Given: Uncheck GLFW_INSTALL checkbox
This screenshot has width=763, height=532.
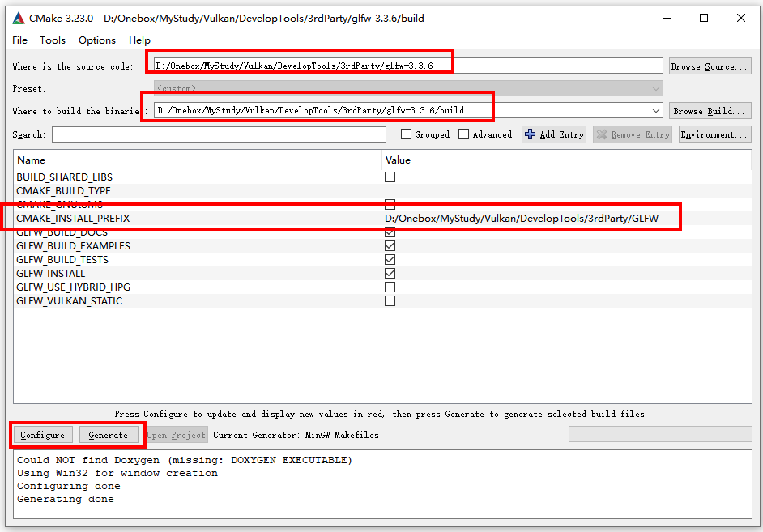Looking at the screenshot, I should (390, 274).
